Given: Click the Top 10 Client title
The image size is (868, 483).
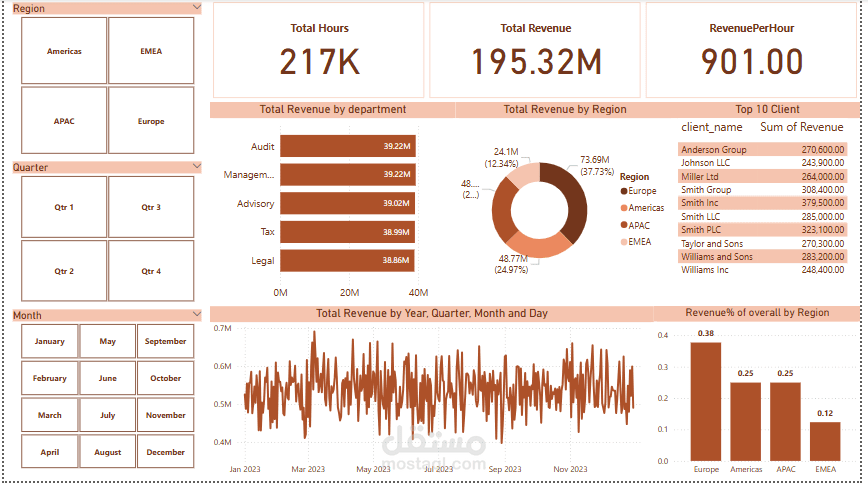Looking at the screenshot, I should [x=767, y=110].
